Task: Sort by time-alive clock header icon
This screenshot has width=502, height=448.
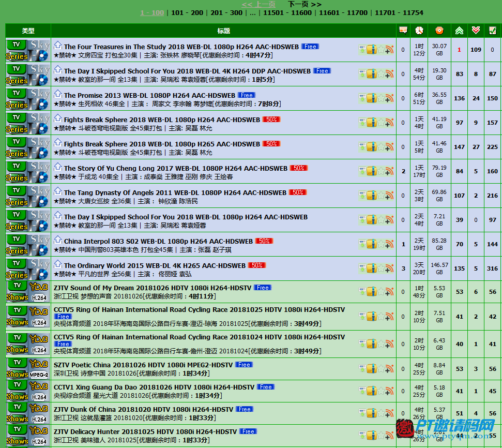Action: (x=419, y=31)
